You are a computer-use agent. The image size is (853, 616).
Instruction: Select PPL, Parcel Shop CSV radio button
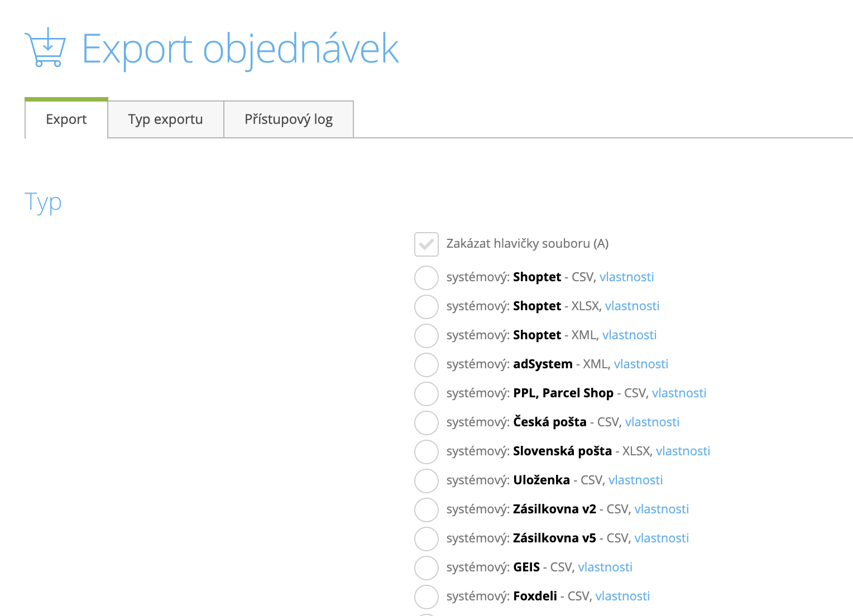pyautogui.click(x=426, y=394)
